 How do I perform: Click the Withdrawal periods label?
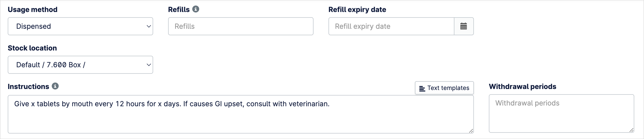point(523,86)
